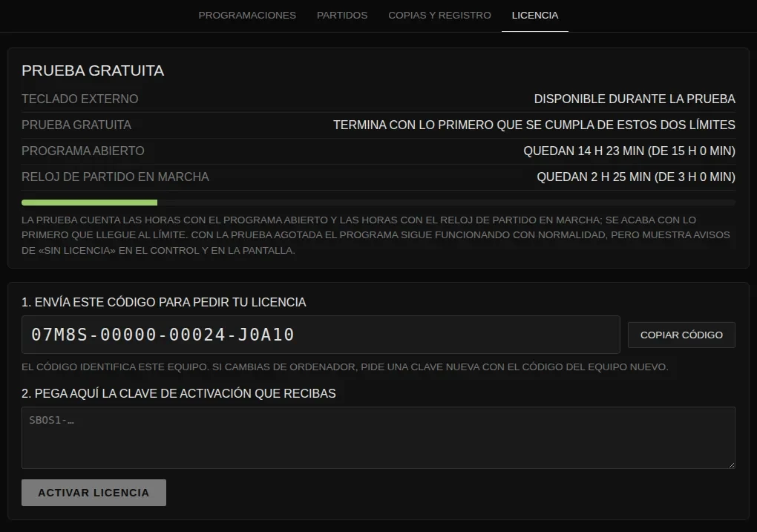Click the 'La prueba cuenta las horas' paragraph
This screenshot has height=532, width=757.
pyautogui.click(x=376, y=235)
